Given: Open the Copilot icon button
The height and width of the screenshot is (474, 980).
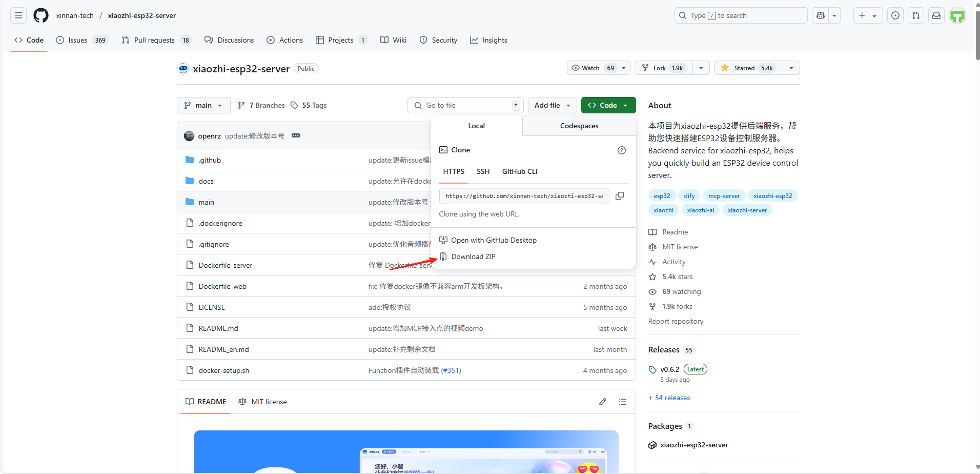Looking at the screenshot, I should [x=821, y=15].
